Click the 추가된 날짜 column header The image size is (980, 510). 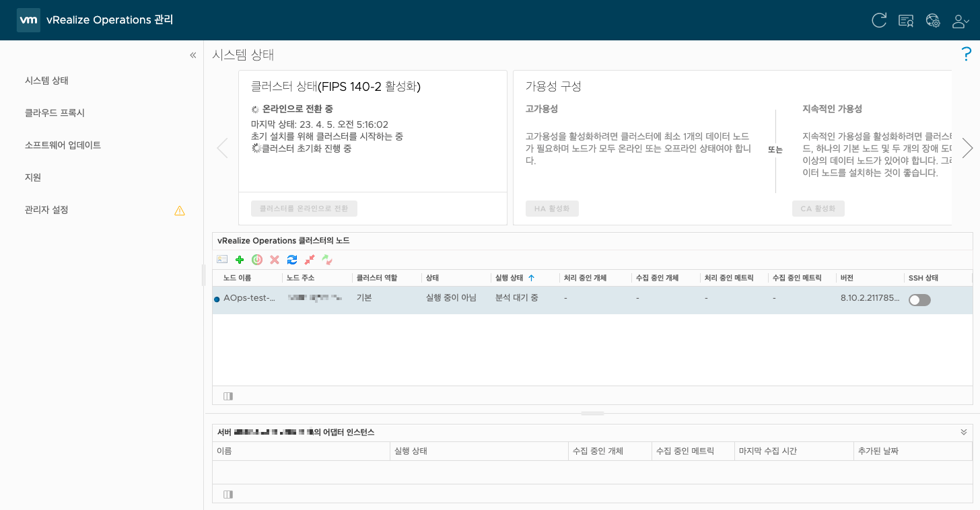pyautogui.click(x=913, y=451)
